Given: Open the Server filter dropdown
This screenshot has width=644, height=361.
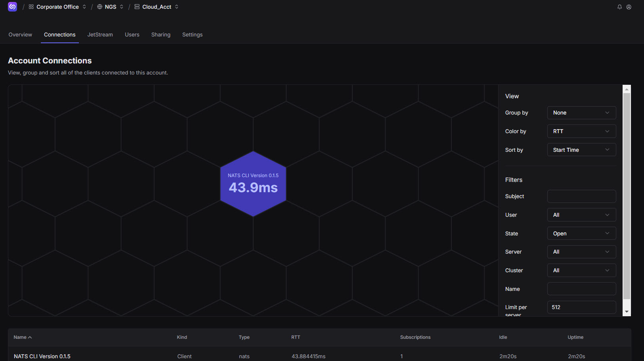Looking at the screenshot, I should 581,252.
